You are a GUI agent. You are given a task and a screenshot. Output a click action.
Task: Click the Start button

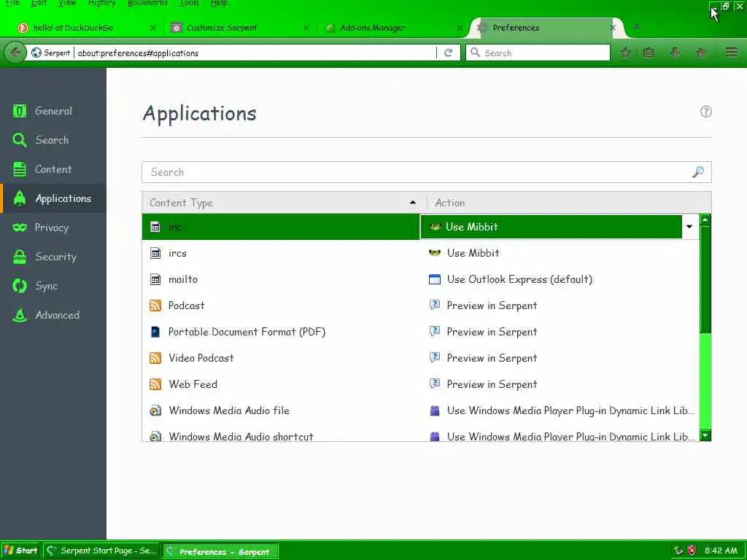click(21, 551)
